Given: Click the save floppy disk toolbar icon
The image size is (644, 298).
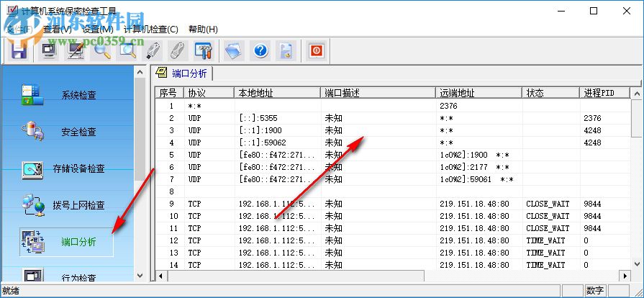Looking at the screenshot, I should 18,51.
